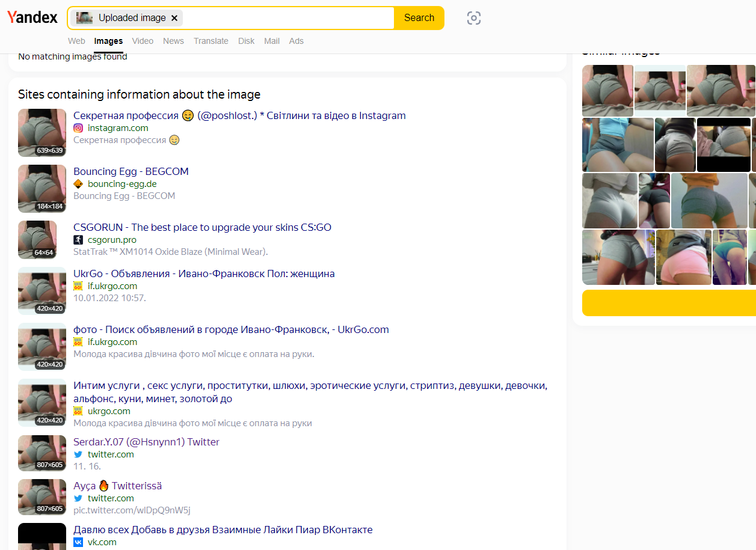
Task: Switch to the Disk tab
Action: coord(247,41)
